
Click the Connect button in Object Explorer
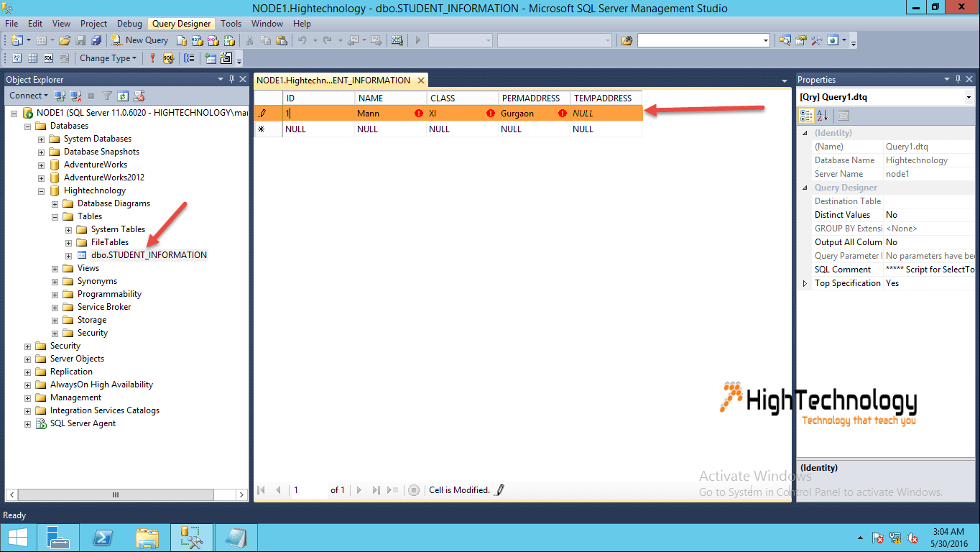click(27, 95)
